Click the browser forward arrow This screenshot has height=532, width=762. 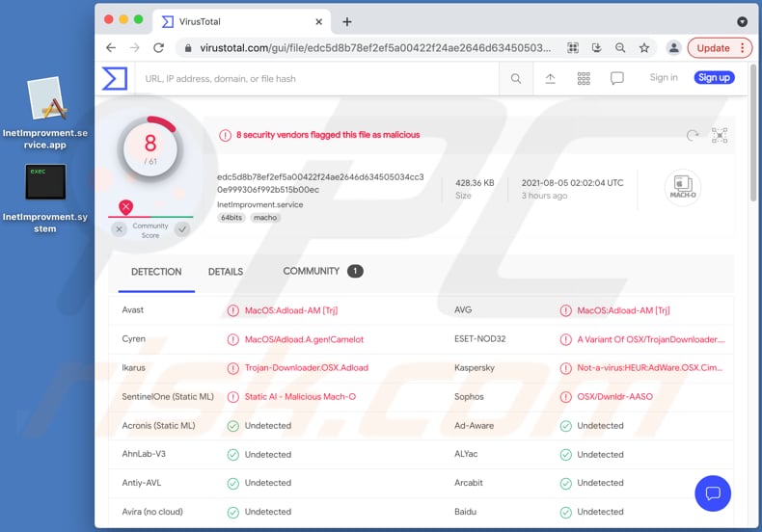[x=135, y=47]
